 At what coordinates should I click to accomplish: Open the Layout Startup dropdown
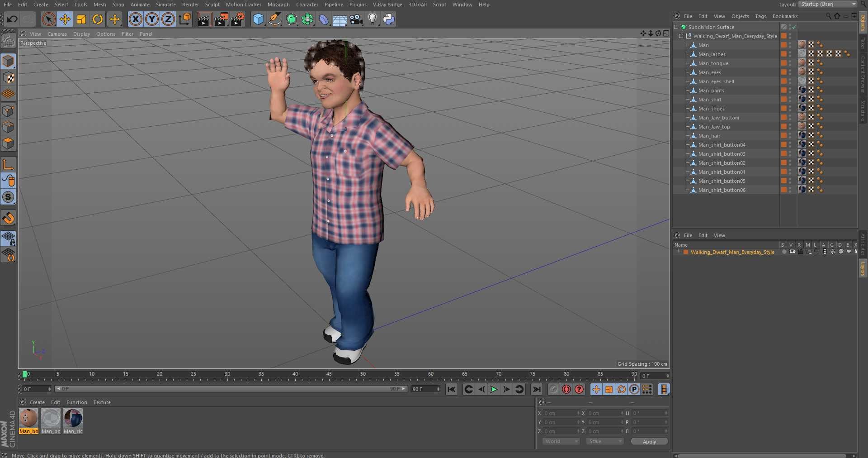[x=828, y=4]
